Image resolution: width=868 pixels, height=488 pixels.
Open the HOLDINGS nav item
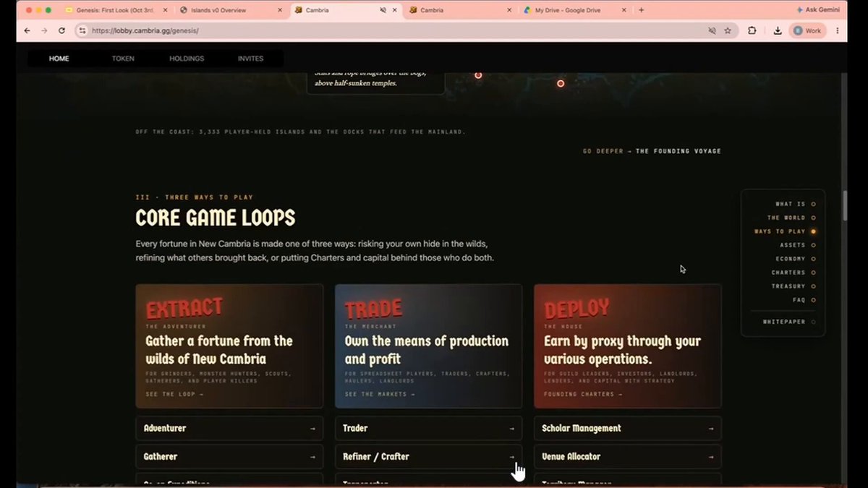pyautogui.click(x=187, y=59)
